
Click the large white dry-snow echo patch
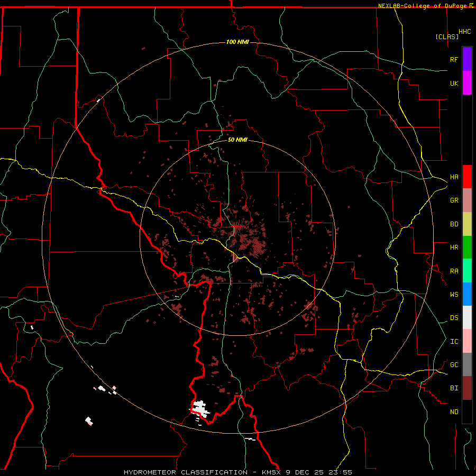[x=200, y=409]
